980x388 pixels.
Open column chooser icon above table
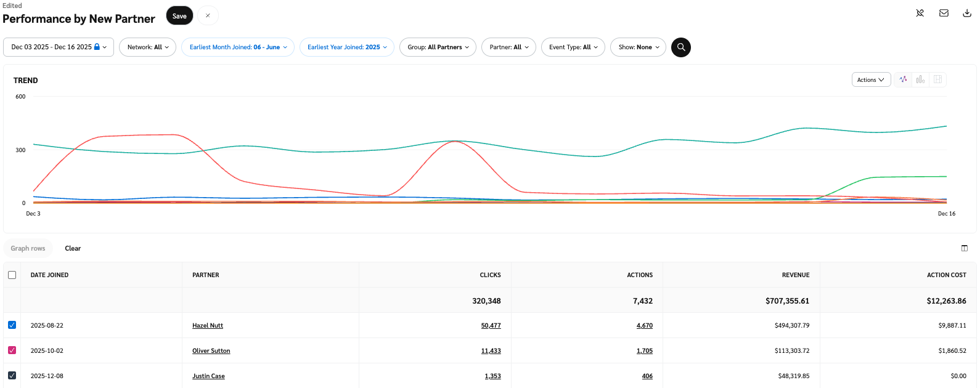(x=965, y=248)
